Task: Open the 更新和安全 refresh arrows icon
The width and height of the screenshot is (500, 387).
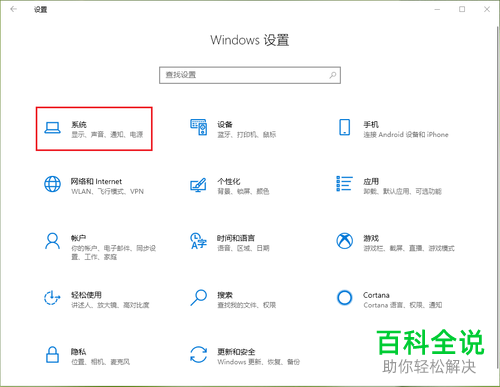Action: [x=198, y=354]
